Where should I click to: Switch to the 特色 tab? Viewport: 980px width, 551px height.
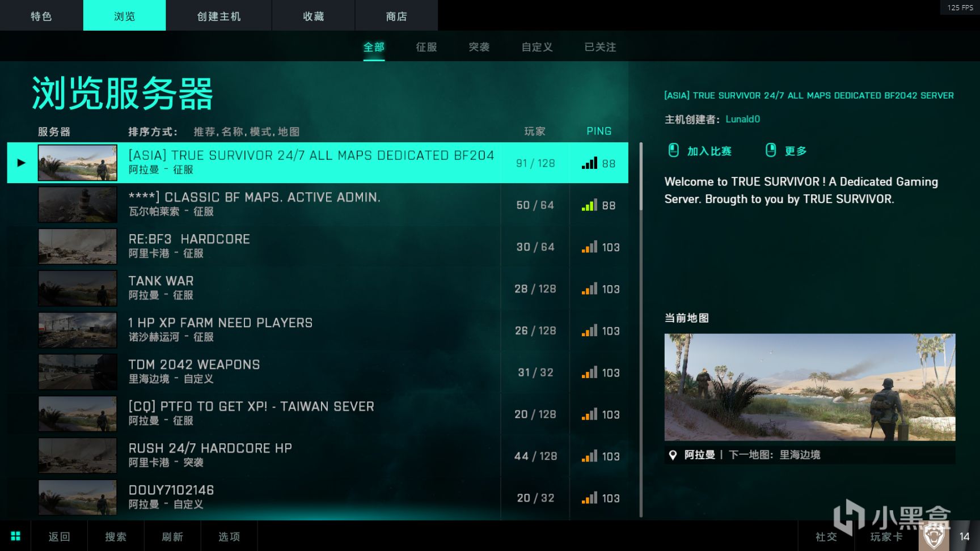click(41, 16)
